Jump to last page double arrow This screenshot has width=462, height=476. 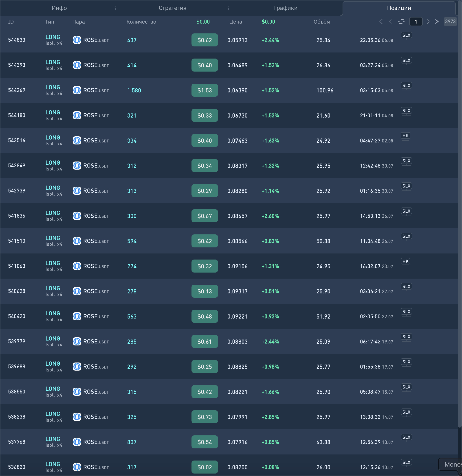click(x=437, y=22)
